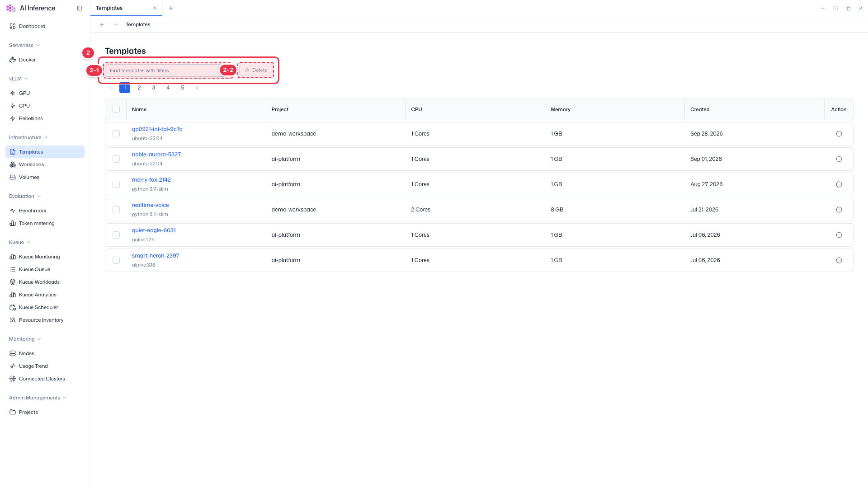The width and height of the screenshot is (868, 488).
Task: Open the action menu for the smart-heron-2397 row
Action: pos(839,260)
